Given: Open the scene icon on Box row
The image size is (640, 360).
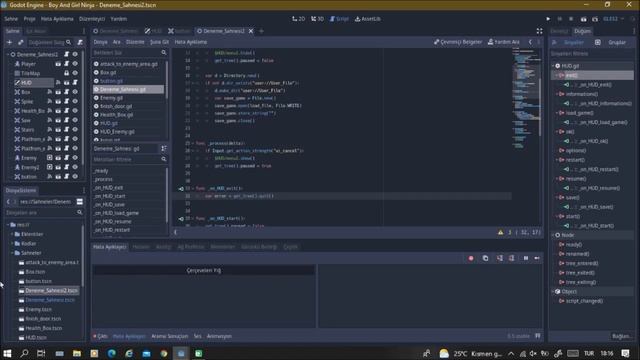Looking at the screenshot, I should [x=58, y=92].
